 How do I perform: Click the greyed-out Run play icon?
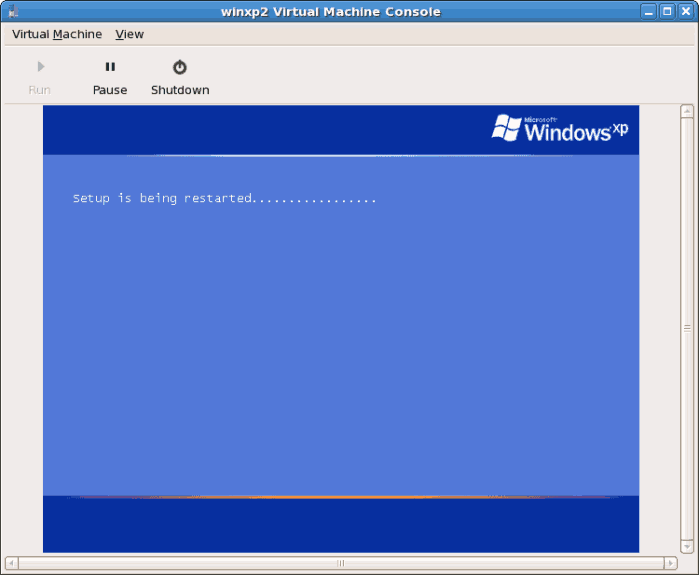pyautogui.click(x=40, y=67)
